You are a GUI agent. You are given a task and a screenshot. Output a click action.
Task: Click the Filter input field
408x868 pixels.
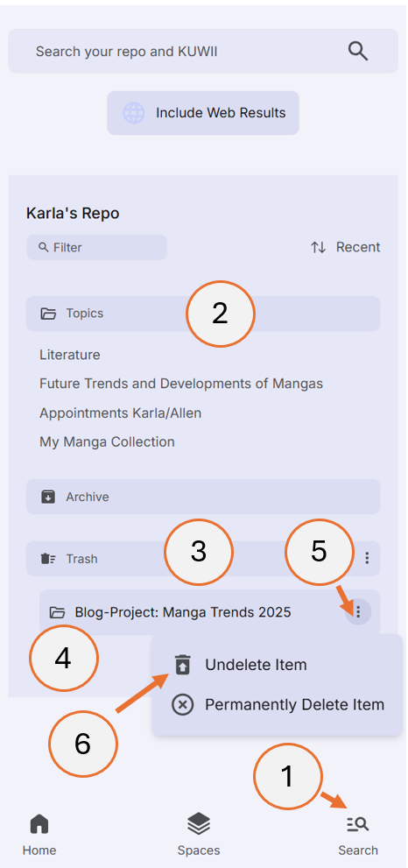point(97,248)
